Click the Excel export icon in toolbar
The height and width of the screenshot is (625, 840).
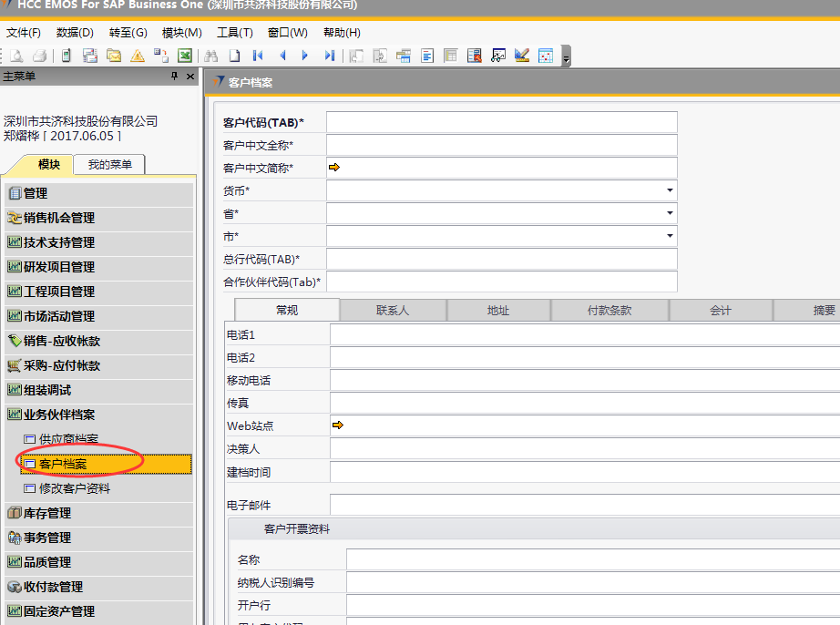click(185, 56)
